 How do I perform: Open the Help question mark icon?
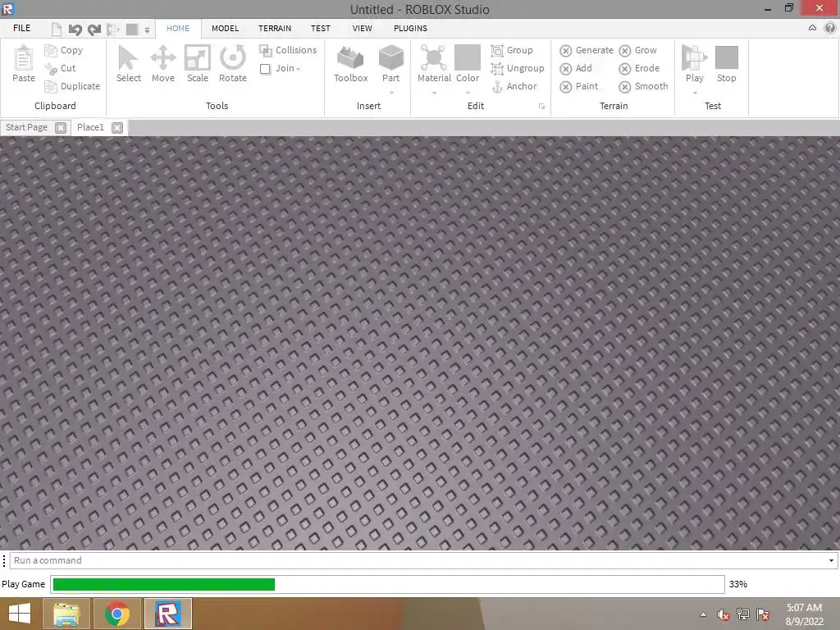pyautogui.click(x=830, y=28)
